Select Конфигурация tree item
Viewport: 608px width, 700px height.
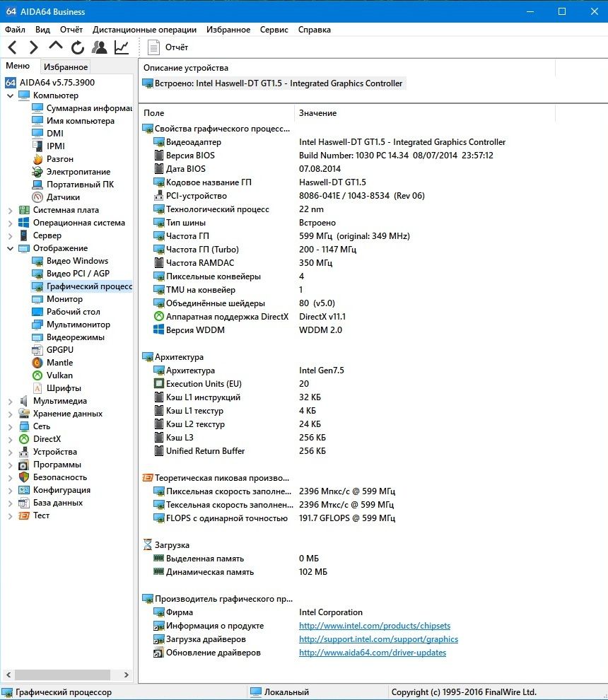(54, 490)
